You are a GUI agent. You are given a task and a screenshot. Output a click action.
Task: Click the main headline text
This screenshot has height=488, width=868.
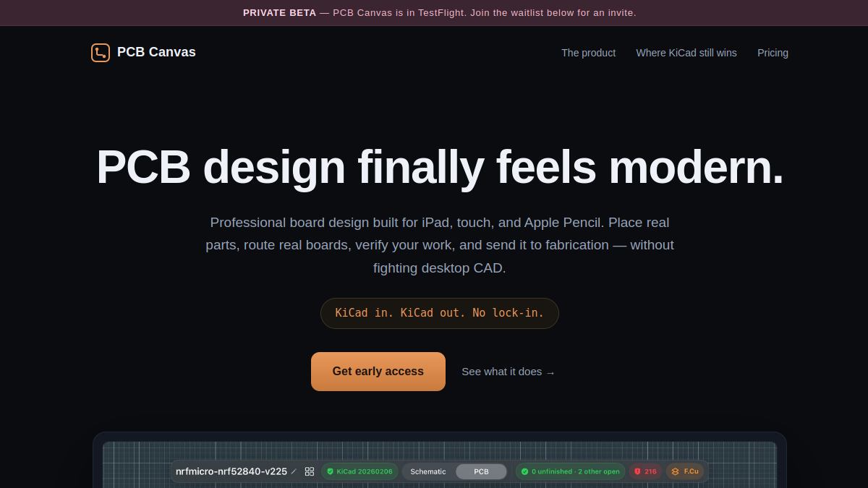(x=440, y=167)
